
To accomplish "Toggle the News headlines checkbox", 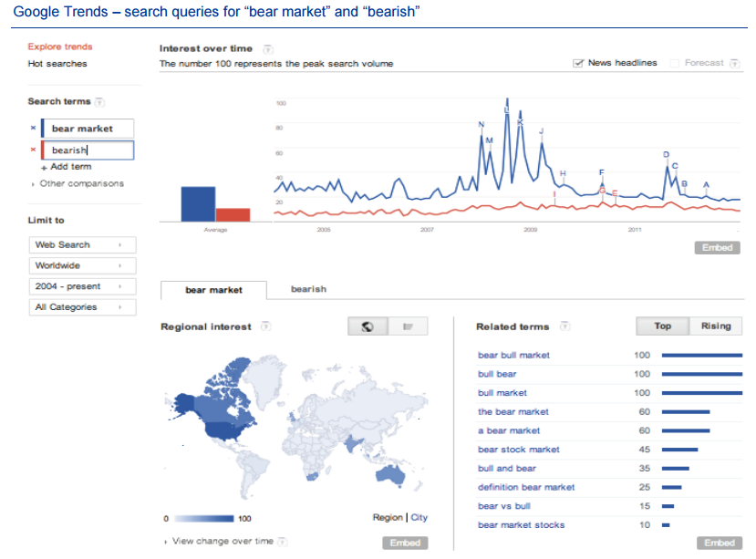I will (577, 63).
